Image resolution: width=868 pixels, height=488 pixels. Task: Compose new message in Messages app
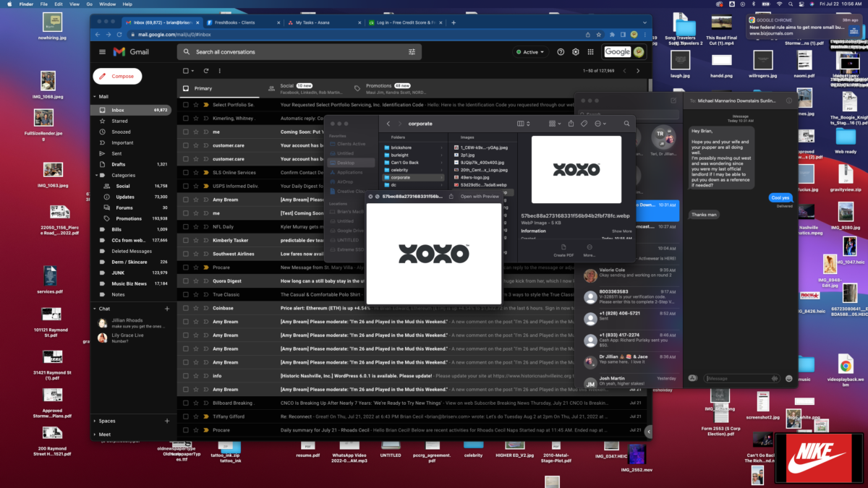673,100
